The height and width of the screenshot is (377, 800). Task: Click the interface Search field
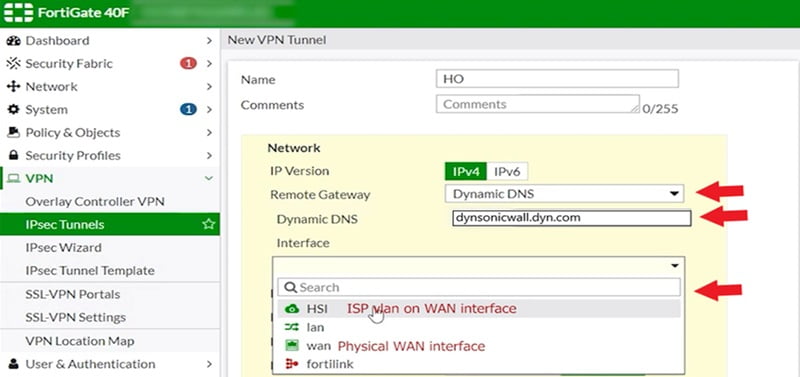click(x=479, y=287)
